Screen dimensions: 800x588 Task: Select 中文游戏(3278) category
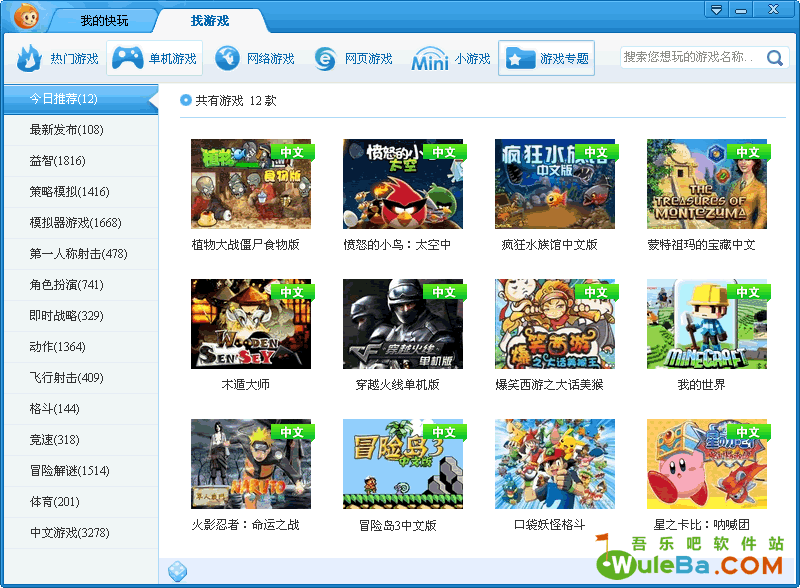tap(81, 533)
